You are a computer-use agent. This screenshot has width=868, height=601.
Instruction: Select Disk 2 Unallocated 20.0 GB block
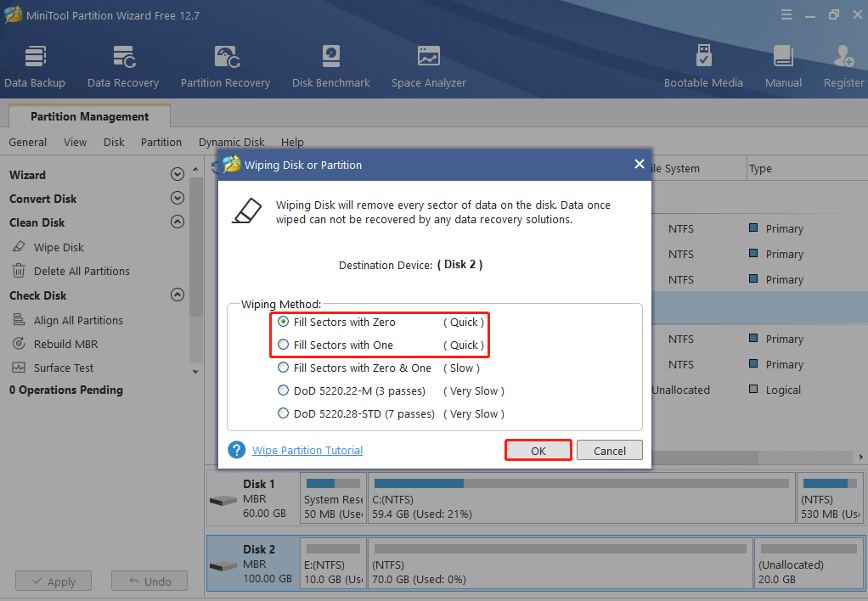(809, 563)
